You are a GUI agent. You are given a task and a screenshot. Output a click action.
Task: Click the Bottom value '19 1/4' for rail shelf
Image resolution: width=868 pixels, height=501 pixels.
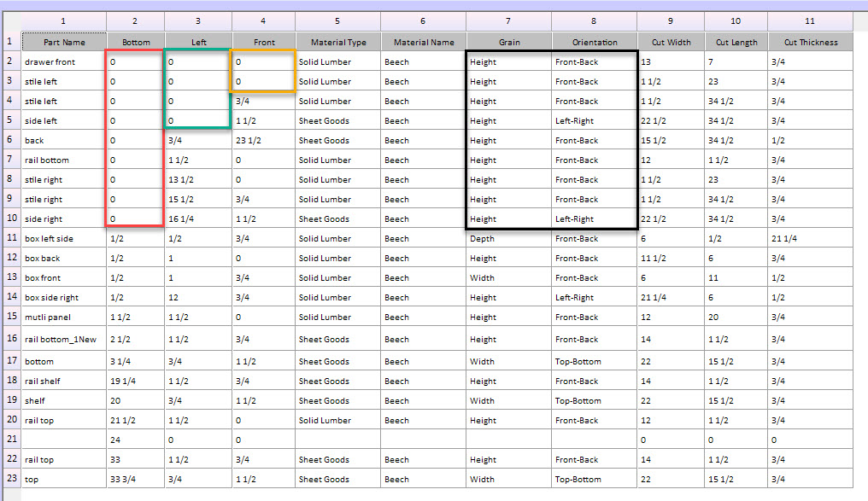(136, 381)
